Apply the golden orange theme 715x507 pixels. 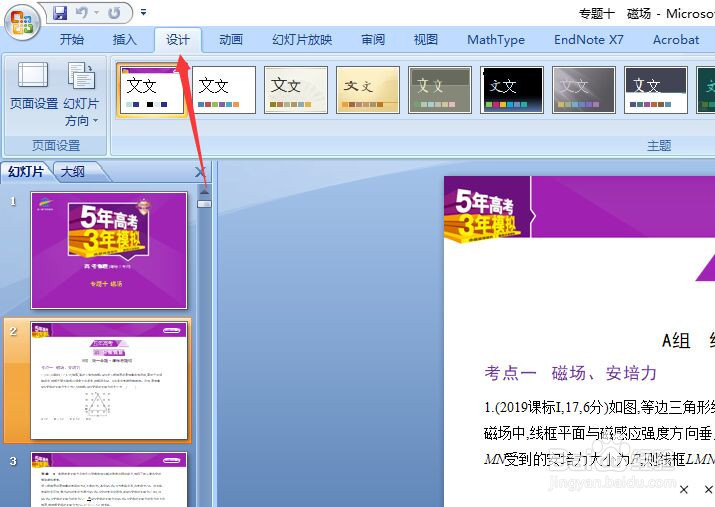[368, 90]
